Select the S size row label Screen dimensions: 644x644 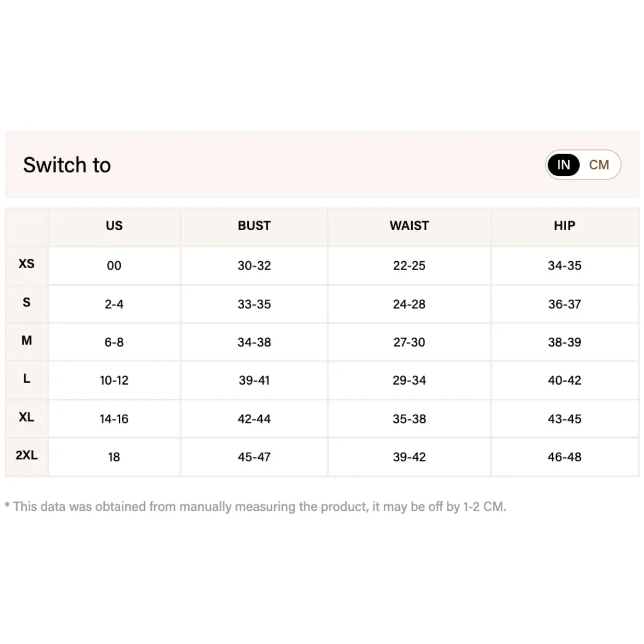tap(26, 302)
